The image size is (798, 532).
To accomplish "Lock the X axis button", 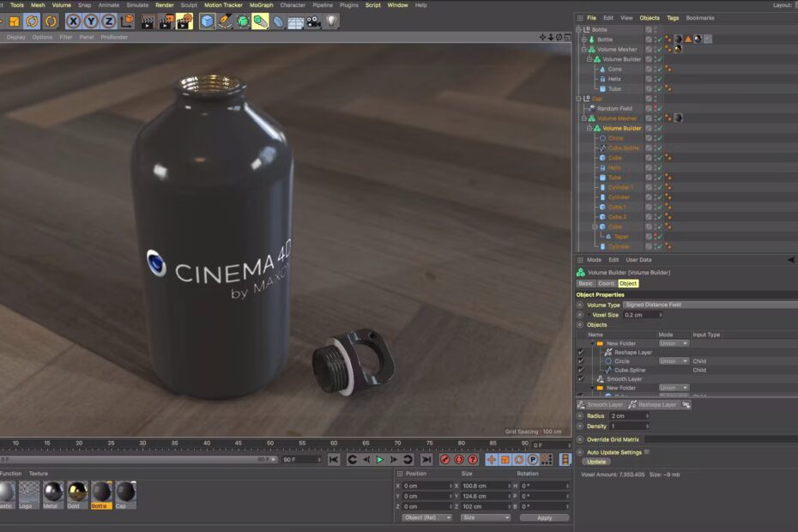I will coord(73,21).
